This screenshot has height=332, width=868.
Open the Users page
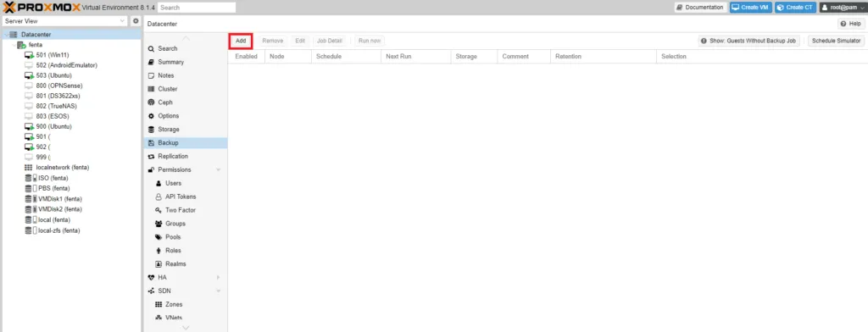(186, 183)
